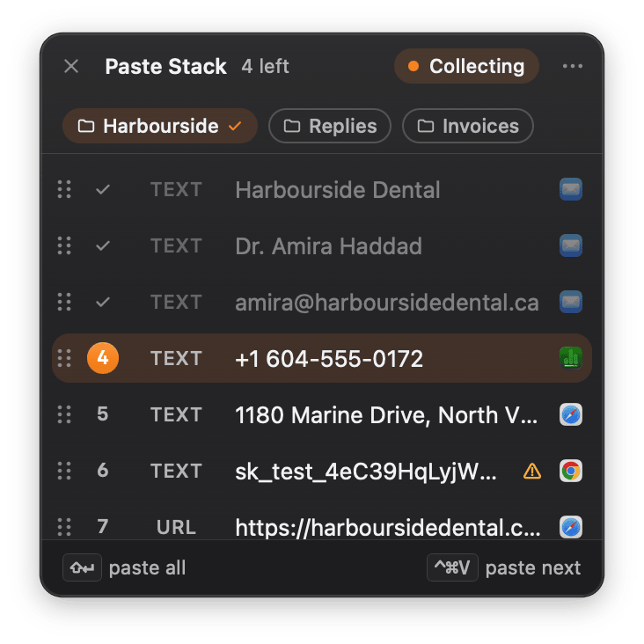Screen dimensions: 644x644
Task: Select the https://harboursidedental URL clip text
Action: tap(388, 527)
